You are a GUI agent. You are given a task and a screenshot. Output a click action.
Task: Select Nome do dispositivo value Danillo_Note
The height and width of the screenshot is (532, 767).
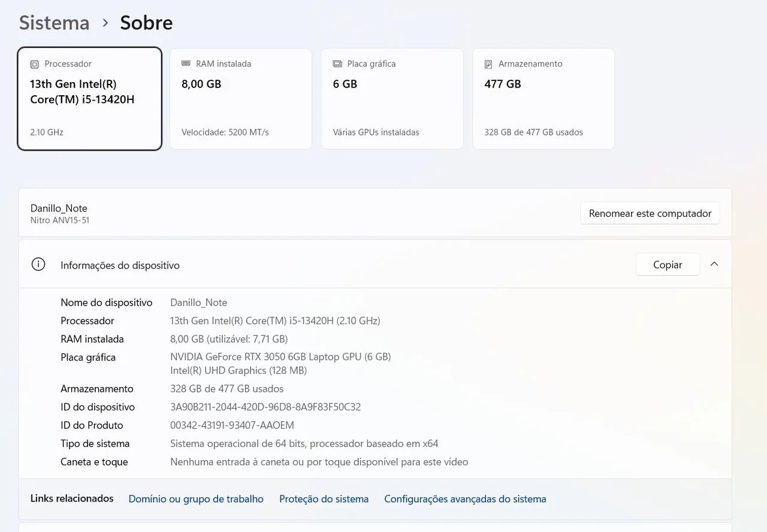pyautogui.click(x=198, y=303)
